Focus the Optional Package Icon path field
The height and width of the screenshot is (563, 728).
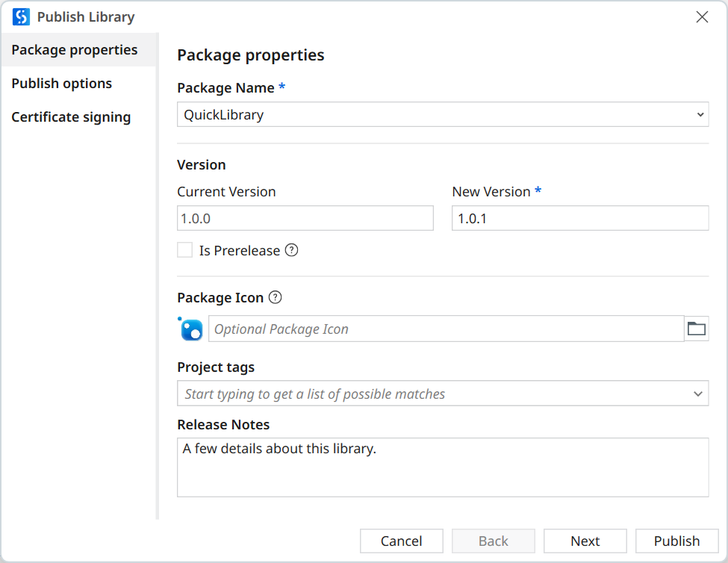coord(445,329)
